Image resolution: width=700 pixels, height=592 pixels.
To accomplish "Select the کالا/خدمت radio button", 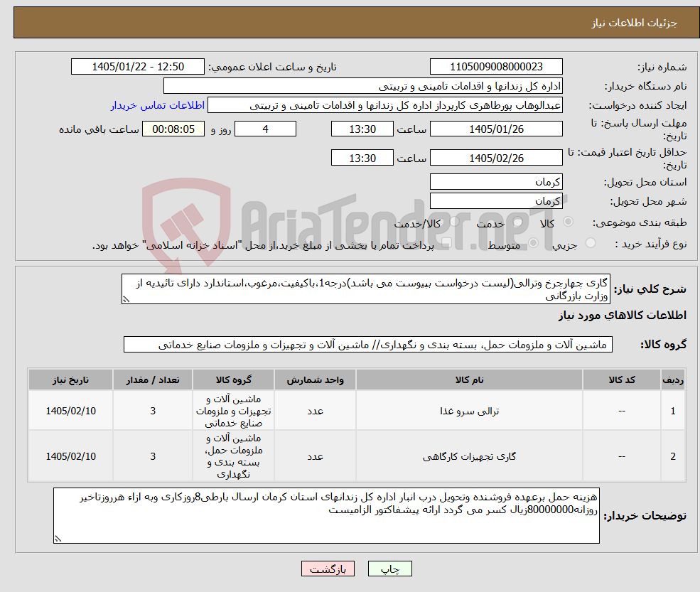I will [454, 222].
